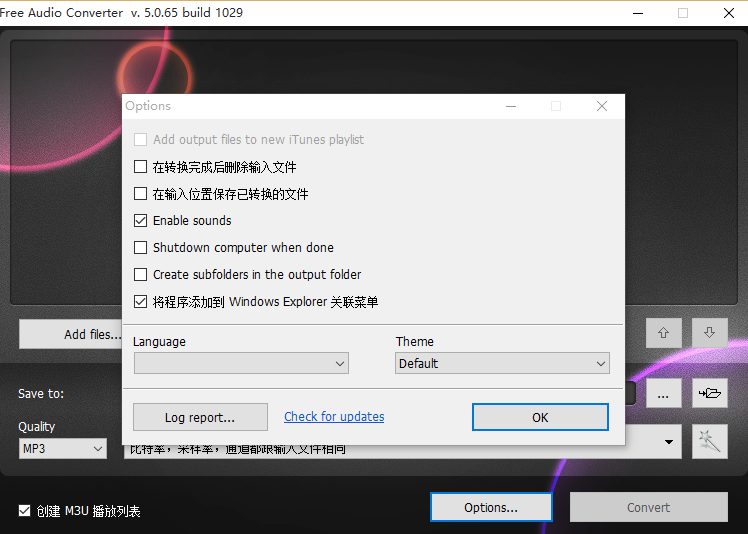The height and width of the screenshot is (534, 748).
Task: Click the move down arrow icon
Action: point(709,333)
